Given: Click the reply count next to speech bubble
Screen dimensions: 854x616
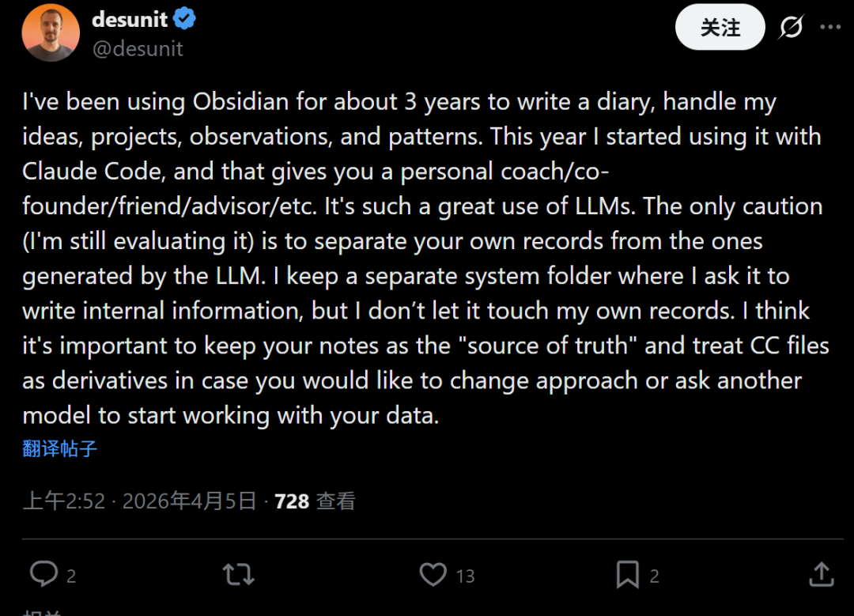Looking at the screenshot, I should (x=71, y=576).
